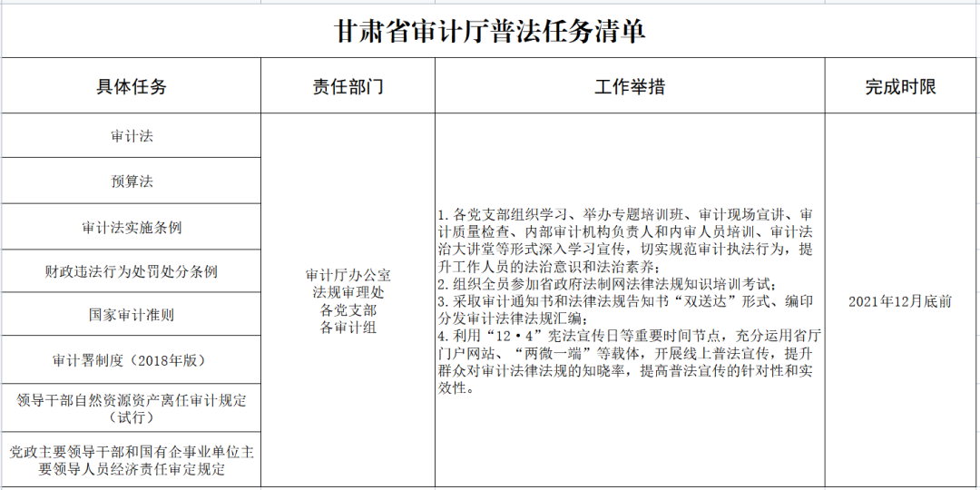Screen dimensions: 980x490
Task: Click the 具体任务 column header
Action: (x=132, y=85)
